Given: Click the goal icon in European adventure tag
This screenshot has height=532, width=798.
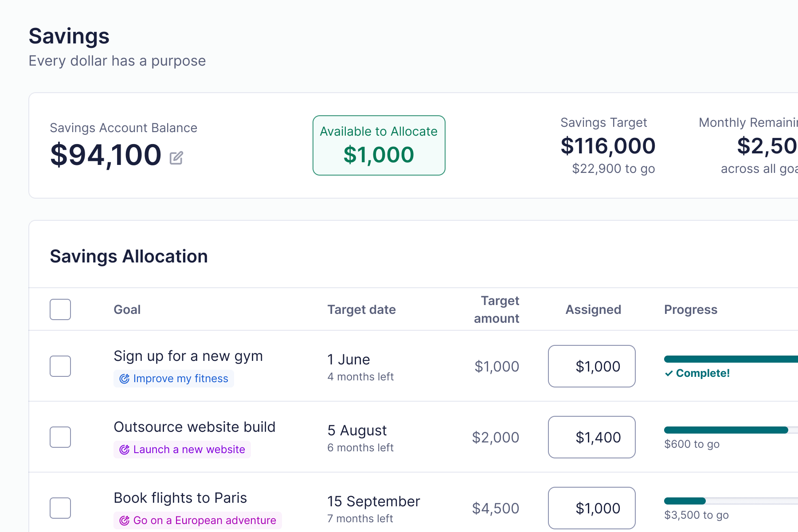Looking at the screenshot, I should click(125, 520).
